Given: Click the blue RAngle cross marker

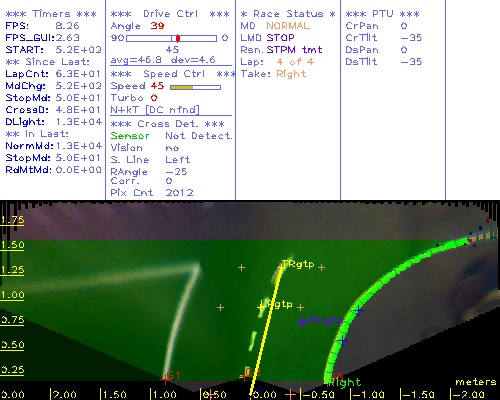Looking at the screenshot, I should coord(302,322).
